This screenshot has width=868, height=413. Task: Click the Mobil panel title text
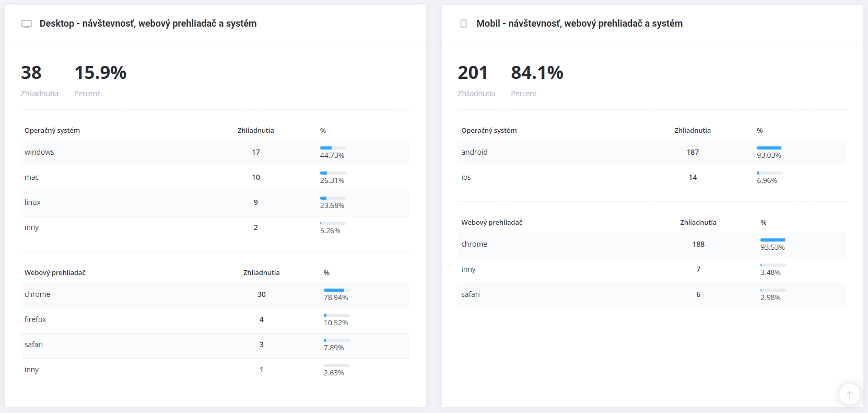(579, 24)
